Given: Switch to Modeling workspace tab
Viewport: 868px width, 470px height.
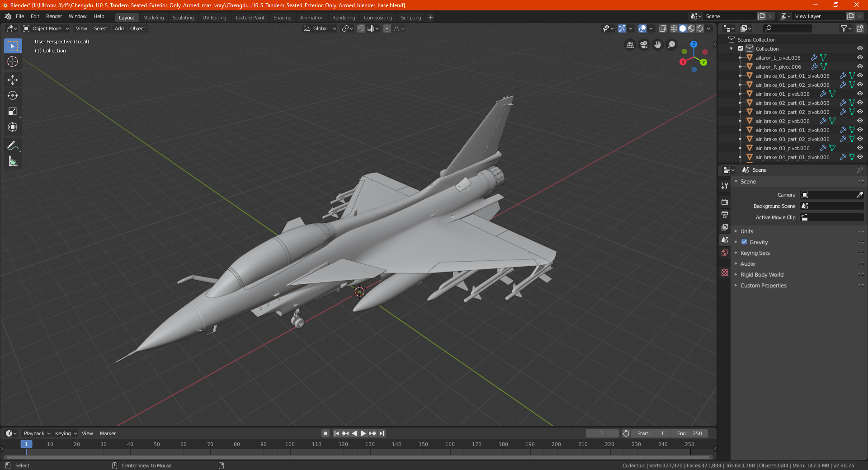Looking at the screenshot, I should pos(153,18).
